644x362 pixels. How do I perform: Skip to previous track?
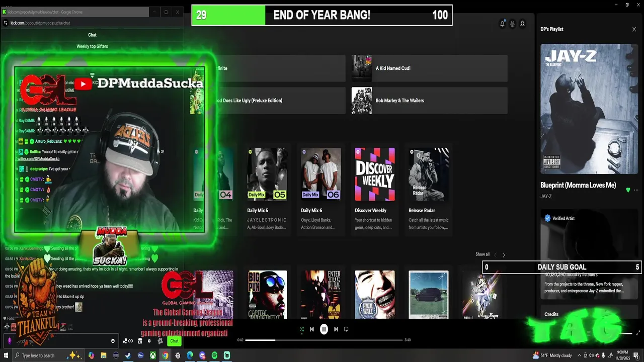click(x=312, y=329)
